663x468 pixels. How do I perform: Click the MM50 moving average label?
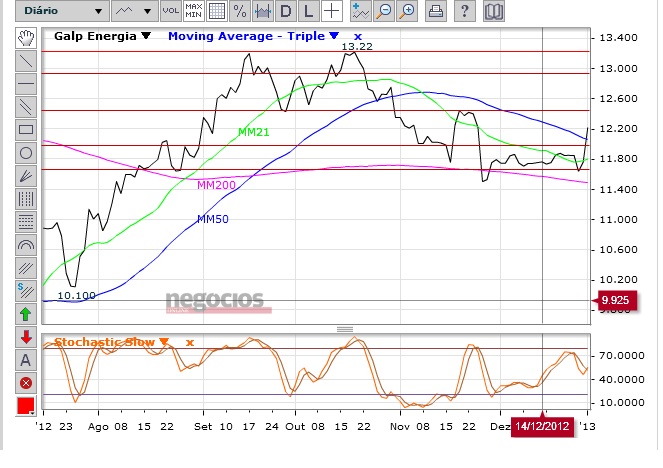click(x=213, y=219)
